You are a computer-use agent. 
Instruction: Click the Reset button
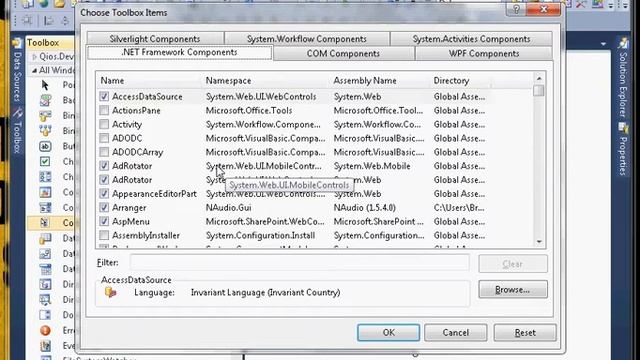coord(525,333)
